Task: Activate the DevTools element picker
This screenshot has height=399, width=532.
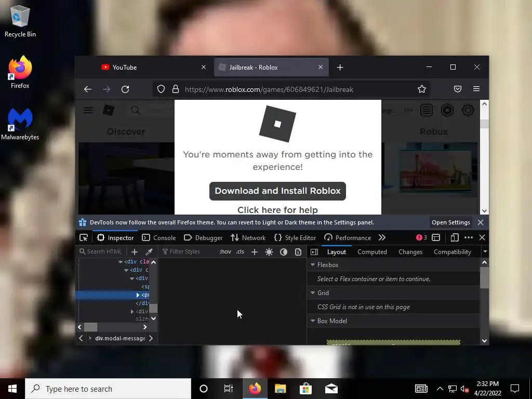Action: pos(84,238)
